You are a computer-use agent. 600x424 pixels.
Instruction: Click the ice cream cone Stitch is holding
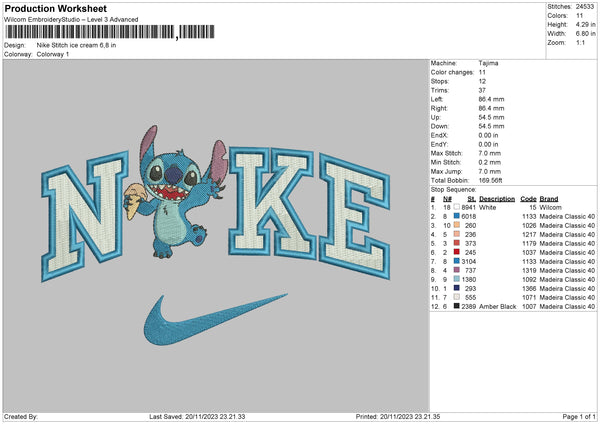click(x=135, y=201)
